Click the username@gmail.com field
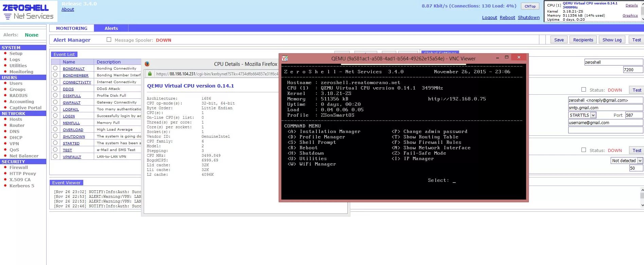 click(606, 122)
